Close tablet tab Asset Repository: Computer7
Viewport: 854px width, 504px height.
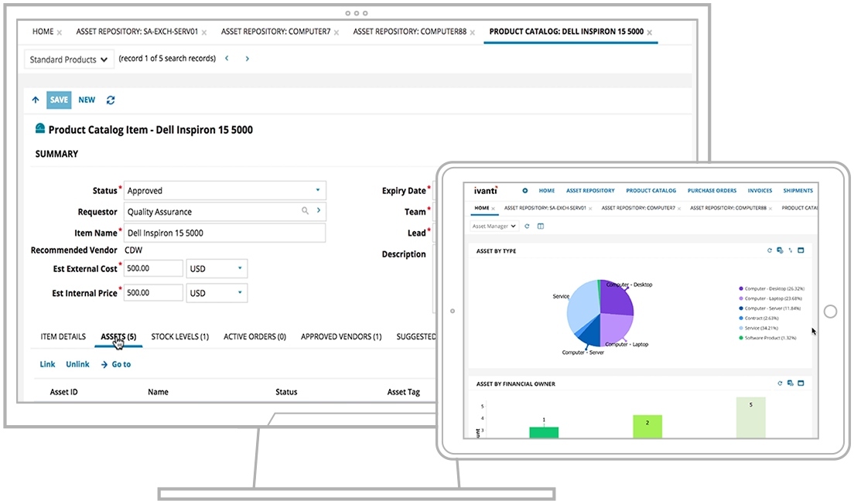pos(679,209)
